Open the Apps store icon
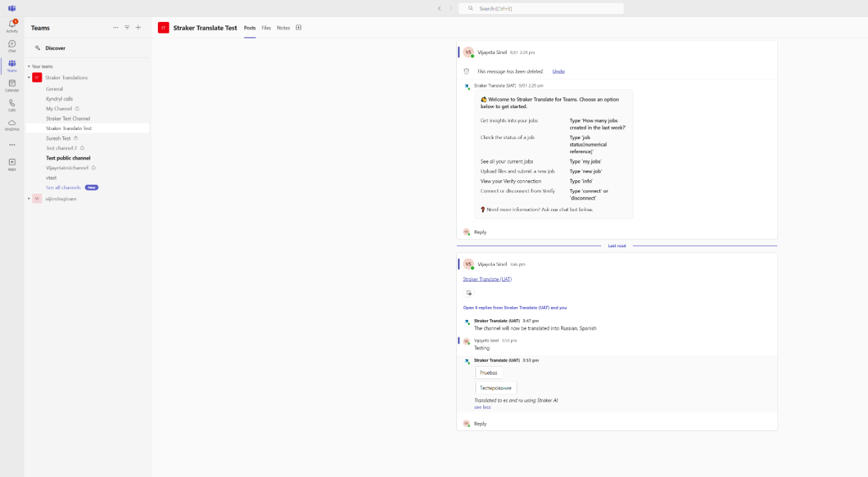The image size is (868, 477). tap(12, 164)
